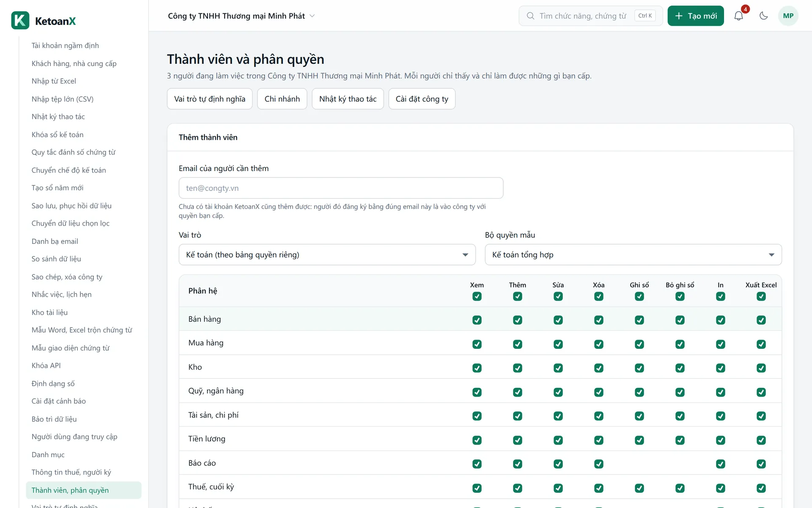Focus the Tìm chức năng search box
This screenshot has width=812, height=508.
coord(590,16)
